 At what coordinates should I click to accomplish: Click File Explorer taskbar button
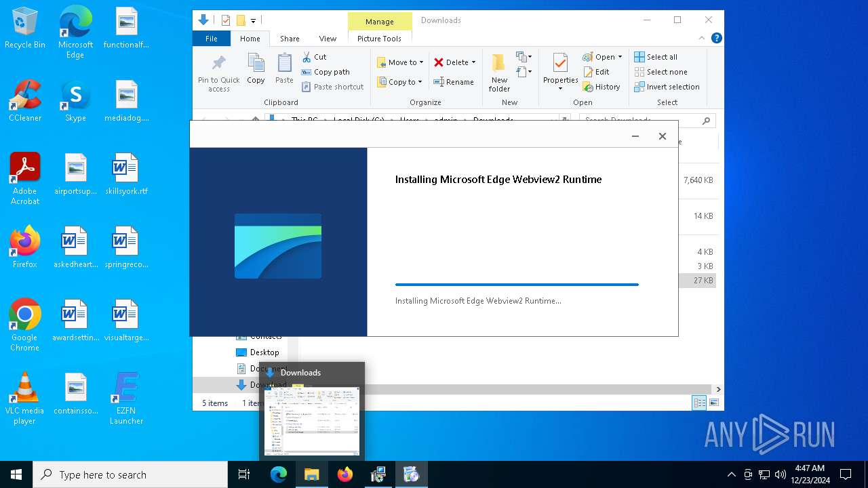pos(312,474)
